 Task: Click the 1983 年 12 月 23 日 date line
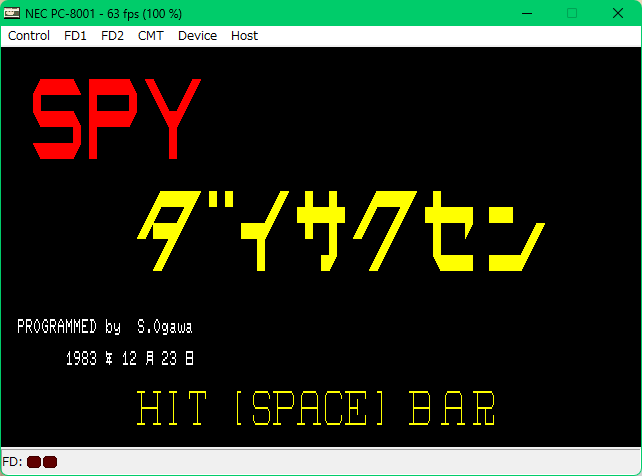click(129, 358)
